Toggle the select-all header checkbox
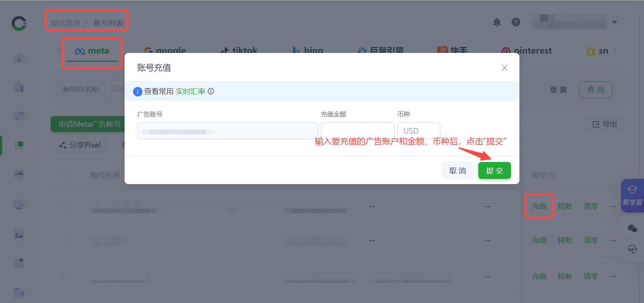644x303 pixels. coord(66,175)
